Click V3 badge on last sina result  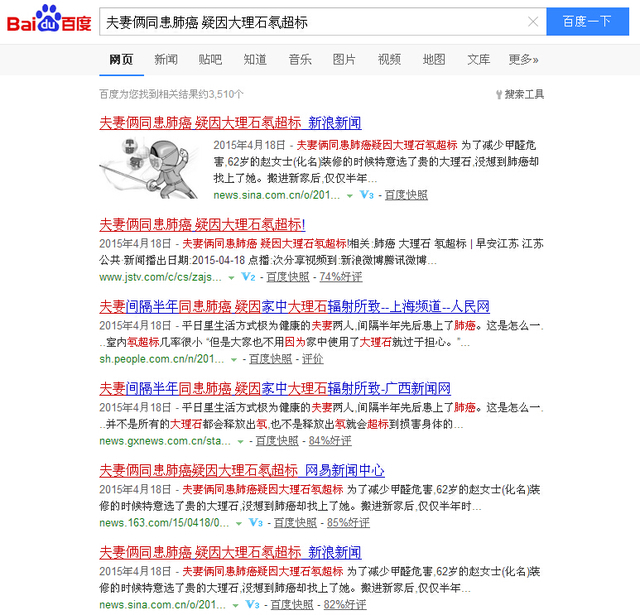(x=252, y=605)
